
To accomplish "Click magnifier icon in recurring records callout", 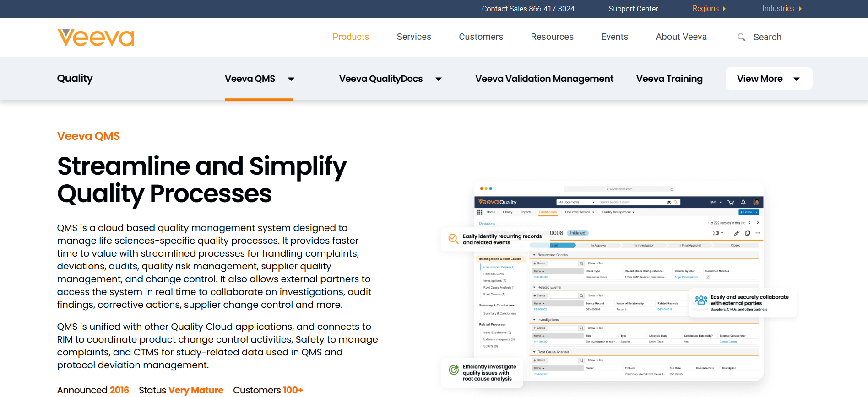I will pos(453,239).
